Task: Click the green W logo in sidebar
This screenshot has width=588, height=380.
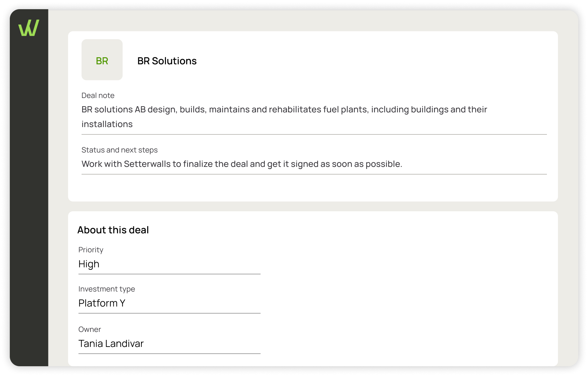Action: (29, 28)
